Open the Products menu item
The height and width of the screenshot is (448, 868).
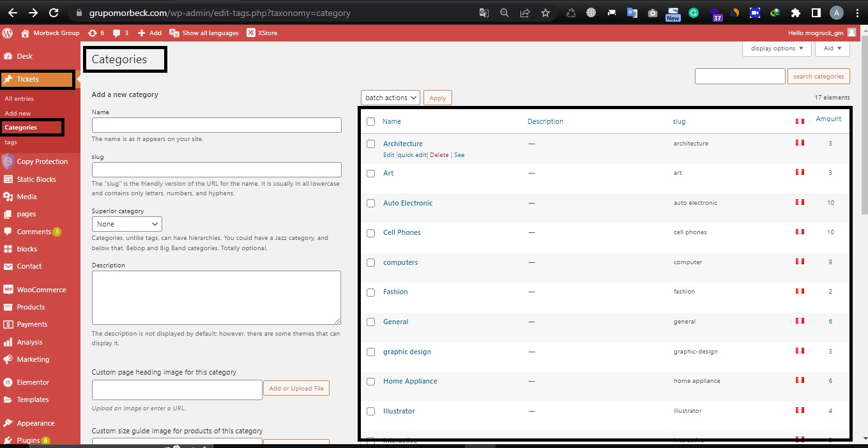pyautogui.click(x=31, y=307)
